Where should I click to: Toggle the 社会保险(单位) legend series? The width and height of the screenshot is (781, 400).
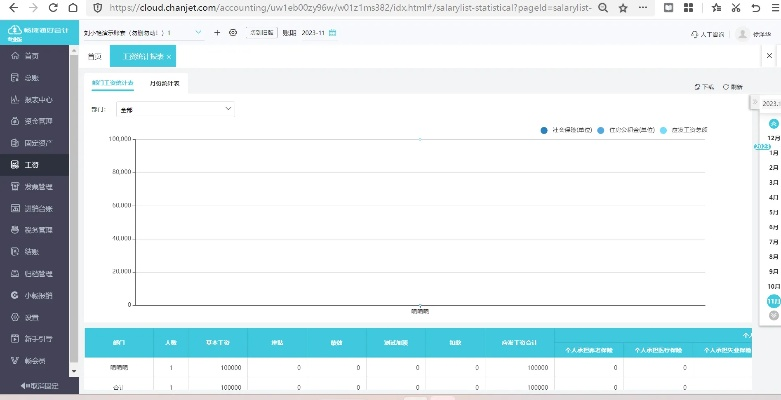[x=566, y=130]
